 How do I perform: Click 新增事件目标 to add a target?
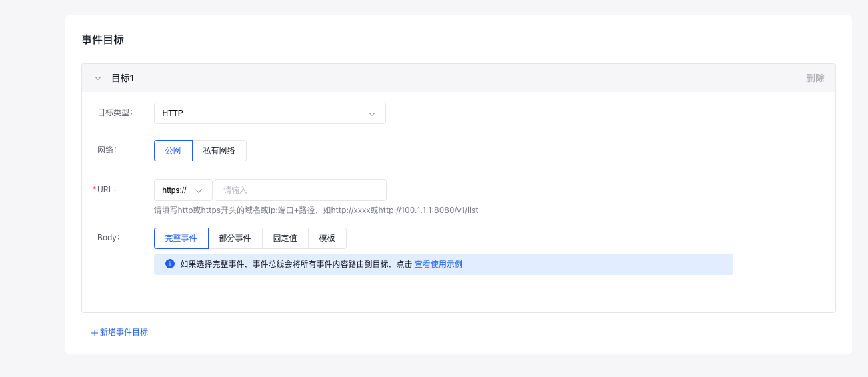(119, 332)
